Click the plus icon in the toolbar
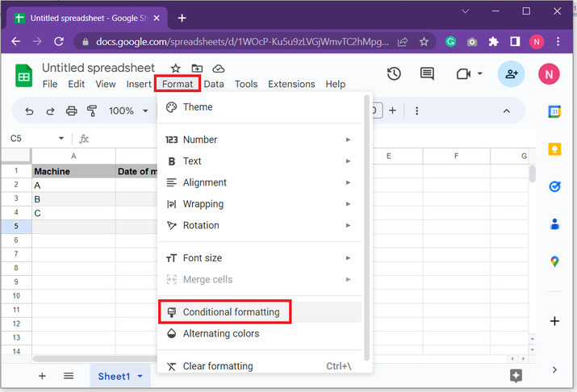The height and width of the screenshot is (392, 577). [x=392, y=111]
